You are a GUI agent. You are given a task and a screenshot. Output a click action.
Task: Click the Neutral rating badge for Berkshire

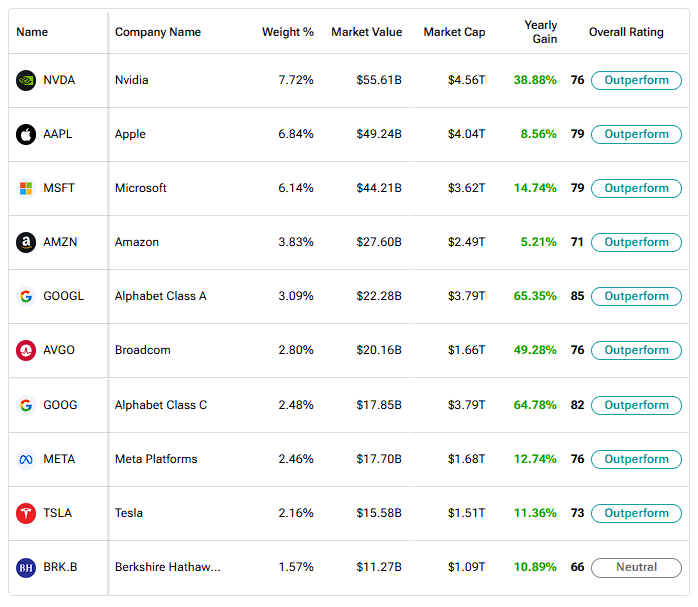tap(636, 567)
